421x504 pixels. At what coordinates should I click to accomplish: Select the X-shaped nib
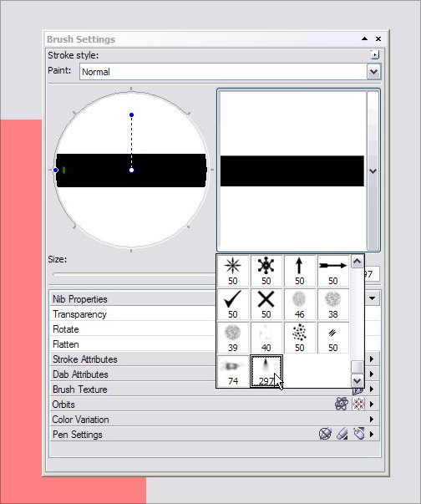click(x=266, y=304)
